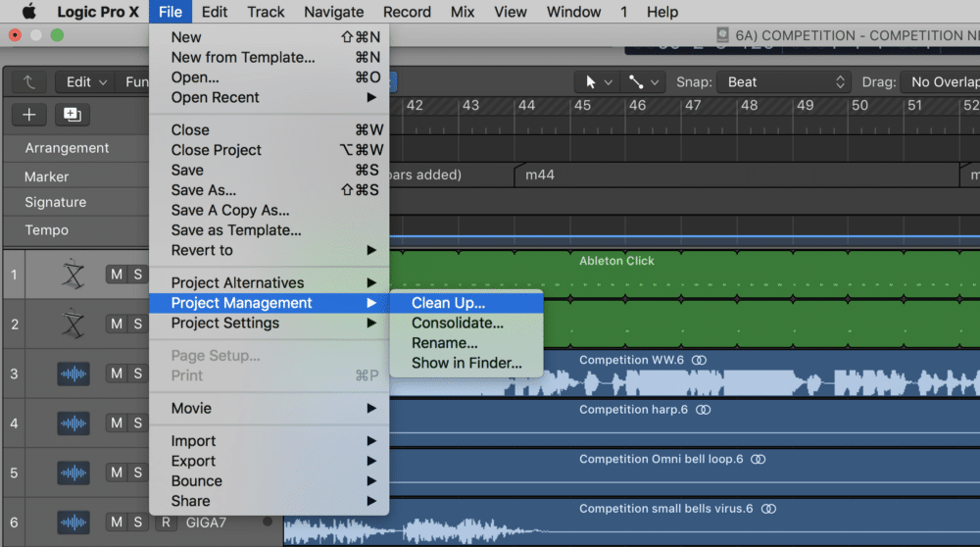Click the duplicate track button

pyautogui.click(x=72, y=115)
